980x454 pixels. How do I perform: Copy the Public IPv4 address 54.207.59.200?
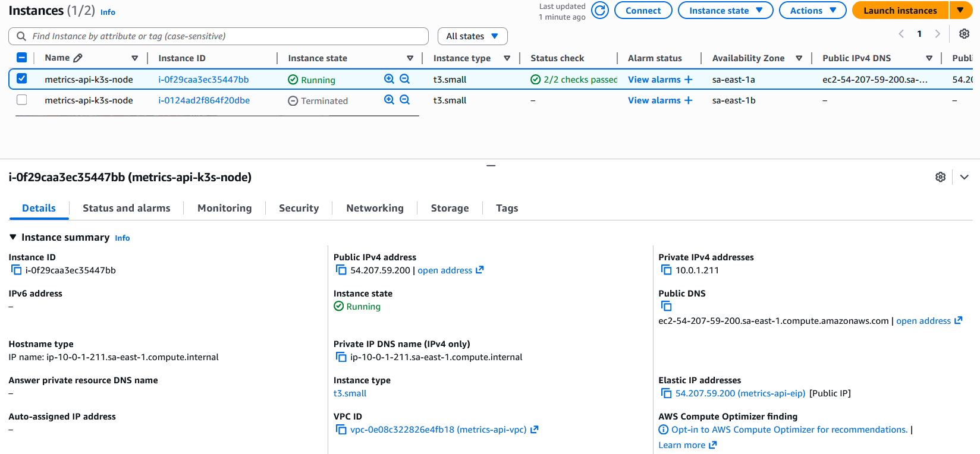coord(341,270)
